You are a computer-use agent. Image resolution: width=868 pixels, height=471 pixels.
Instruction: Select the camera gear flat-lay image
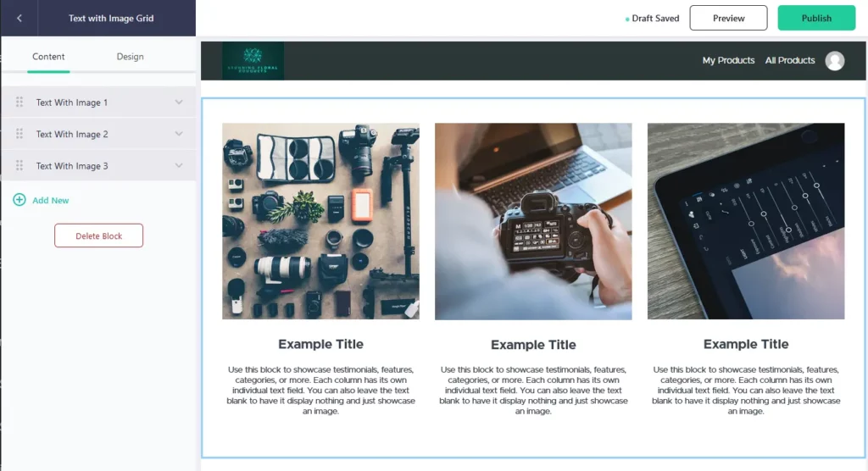coord(320,221)
